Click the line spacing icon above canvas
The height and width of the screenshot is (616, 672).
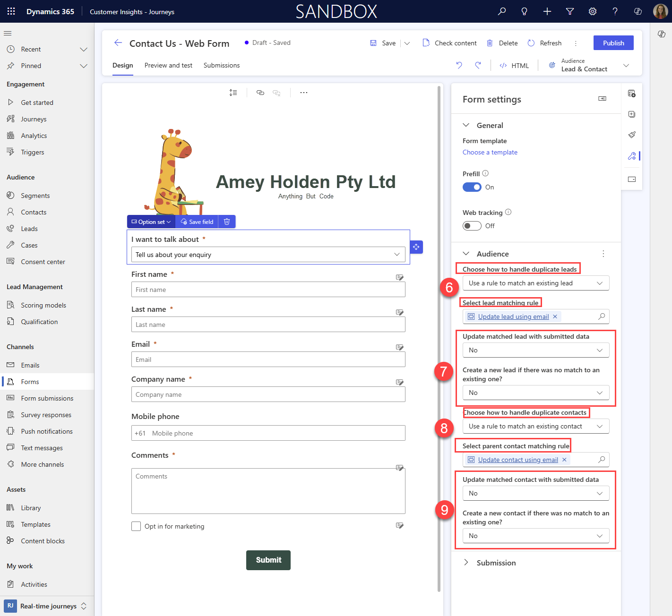pyautogui.click(x=233, y=93)
